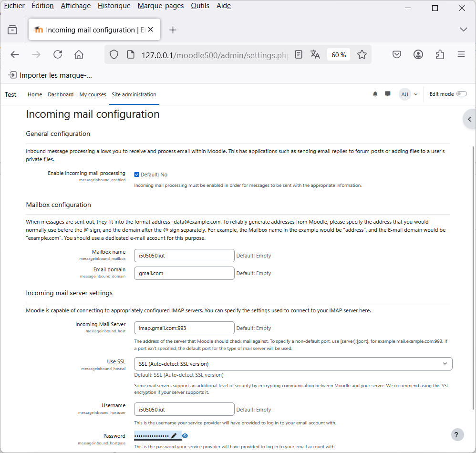Viewport: 476px width, 453px height.
Task: Open Firefox account icon
Action: (418, 55)
